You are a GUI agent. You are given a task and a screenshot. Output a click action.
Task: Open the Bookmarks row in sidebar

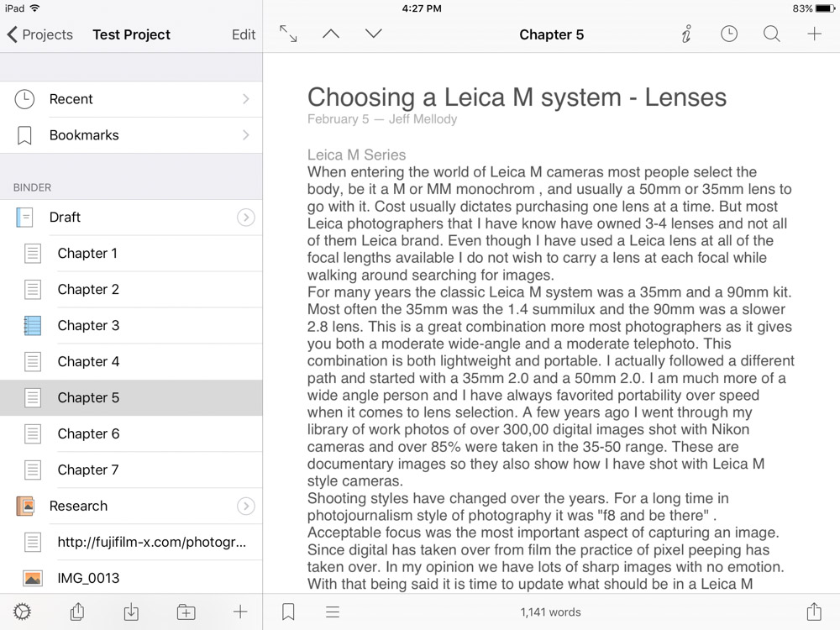[x=131, y=135]
